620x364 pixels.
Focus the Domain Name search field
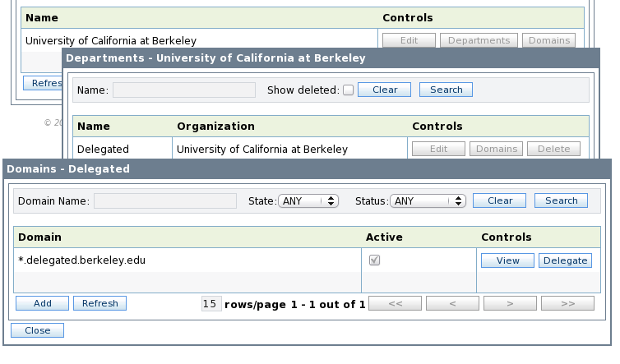165,200
